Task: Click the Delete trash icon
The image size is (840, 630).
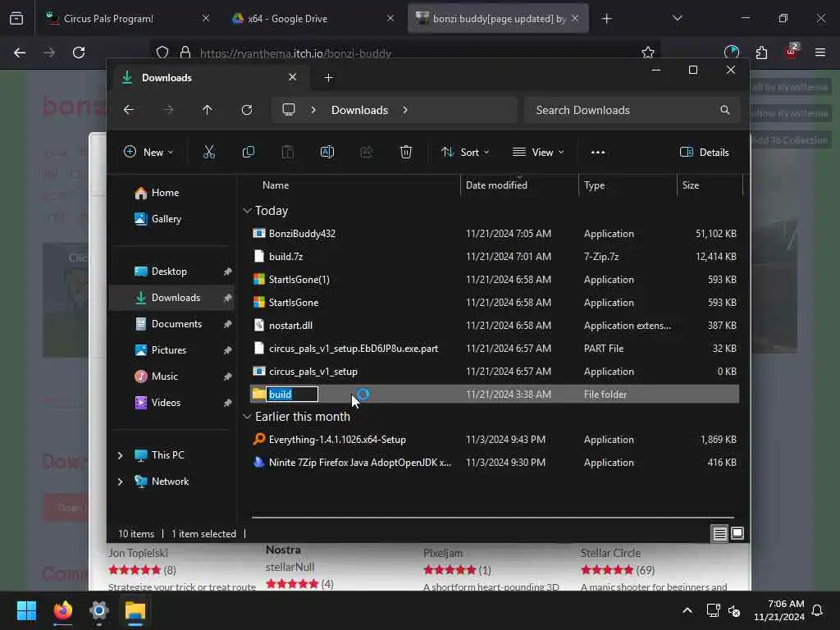Action: pos(406,152)
